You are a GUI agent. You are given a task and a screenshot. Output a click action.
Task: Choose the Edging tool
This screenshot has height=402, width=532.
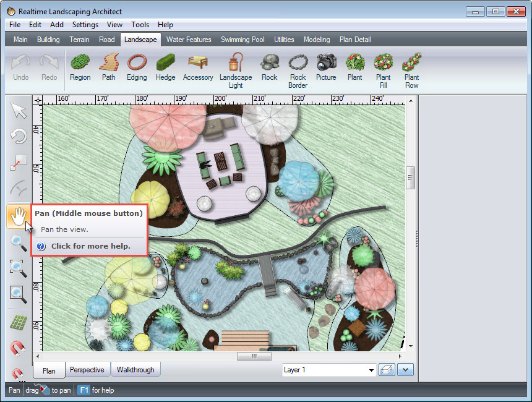(137, 67)
